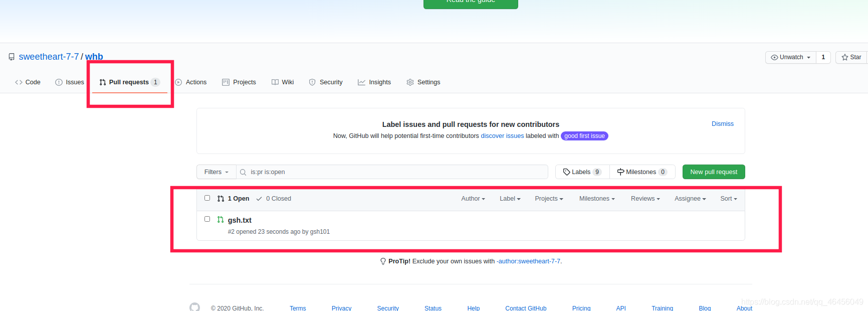The image size is (868, 311).
Task: Click the Milestones signpost icon
Action: pyautogui.click(x=621, y=172)
